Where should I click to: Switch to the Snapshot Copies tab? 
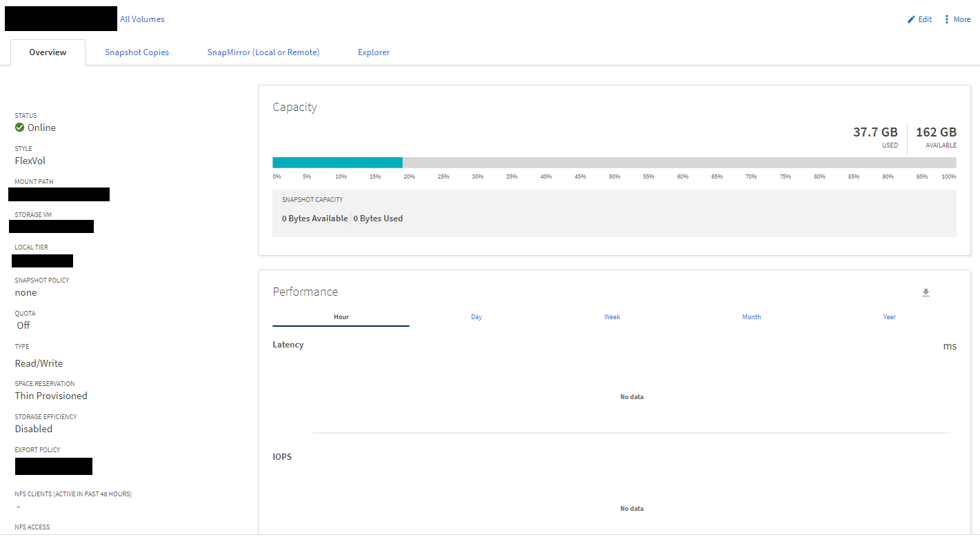pyautogui.click(x=137, y=52)
